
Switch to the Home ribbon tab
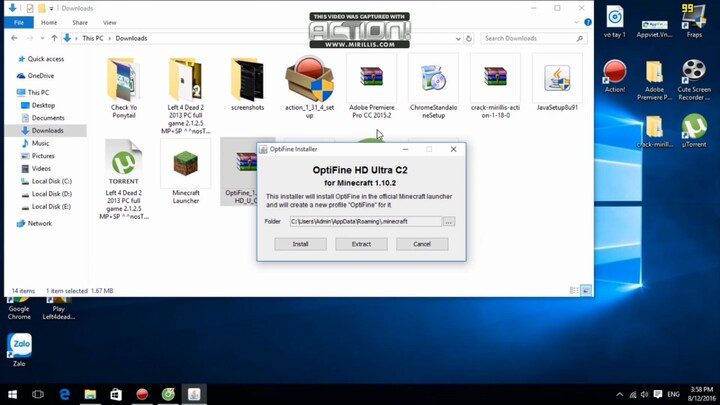pos(49,22)
